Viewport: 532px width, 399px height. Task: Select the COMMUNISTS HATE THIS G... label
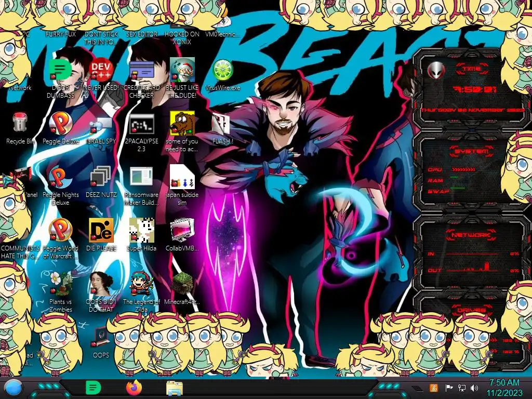20,252
